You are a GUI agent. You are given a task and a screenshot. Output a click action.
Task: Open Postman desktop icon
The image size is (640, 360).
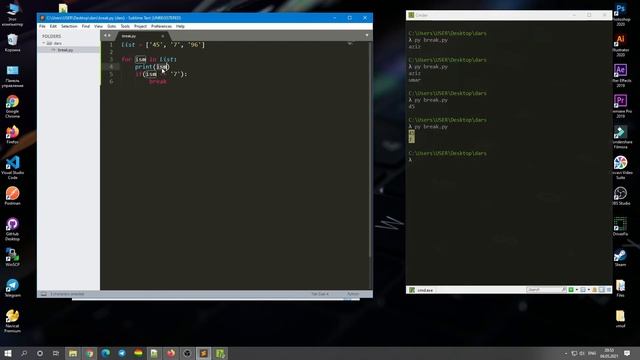pyautogui.click(x=12, y=196)
